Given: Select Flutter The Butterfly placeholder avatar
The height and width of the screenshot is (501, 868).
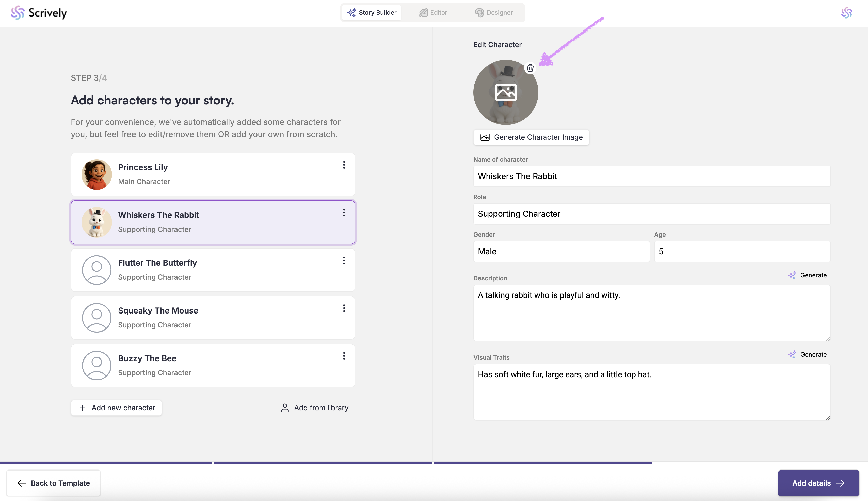Looking at the screenshot, I should pyautogui.click(x=97, y=270).
